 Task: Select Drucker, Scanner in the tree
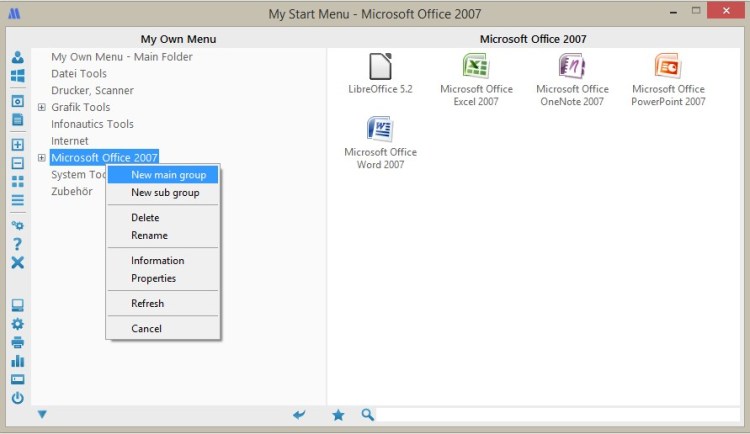(x=92, y=90)
